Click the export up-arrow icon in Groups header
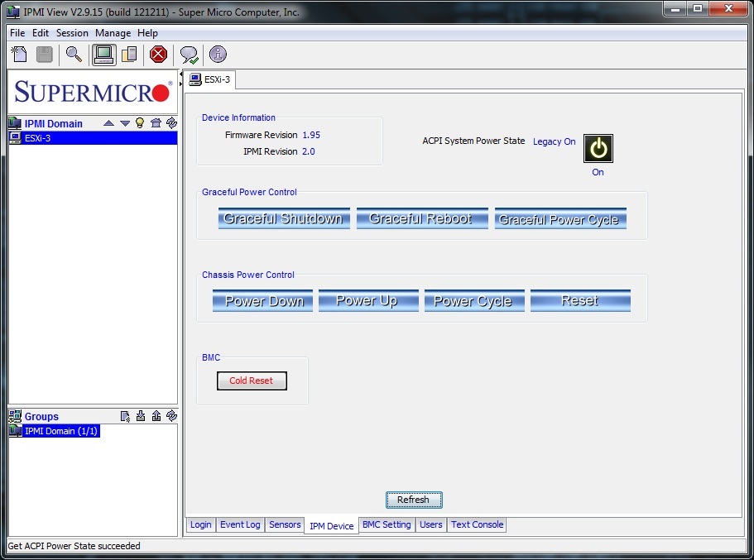The height and width of the screenshot is (560, 754). 156,416
